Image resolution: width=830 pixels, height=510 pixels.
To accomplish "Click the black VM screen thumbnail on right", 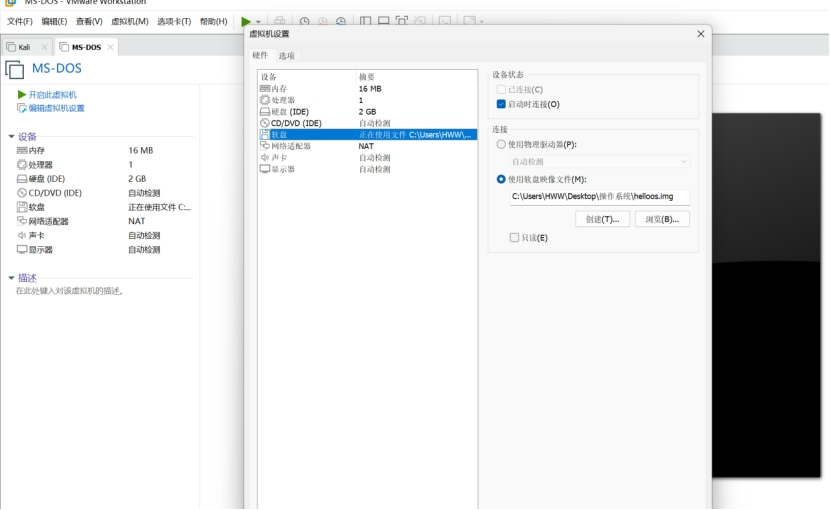I will pos(766,295).
